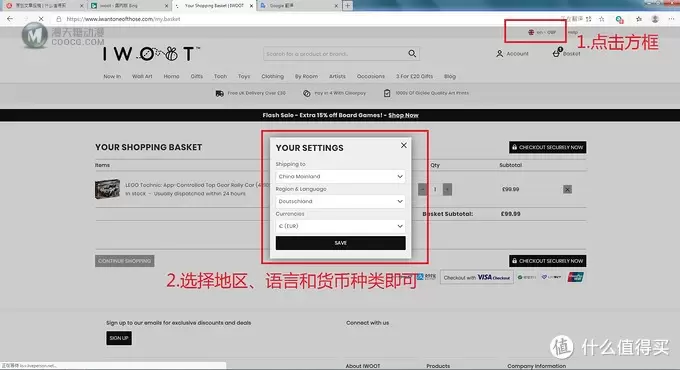Open the Home menu item
680x370 pixels.
tap(171, 76)
